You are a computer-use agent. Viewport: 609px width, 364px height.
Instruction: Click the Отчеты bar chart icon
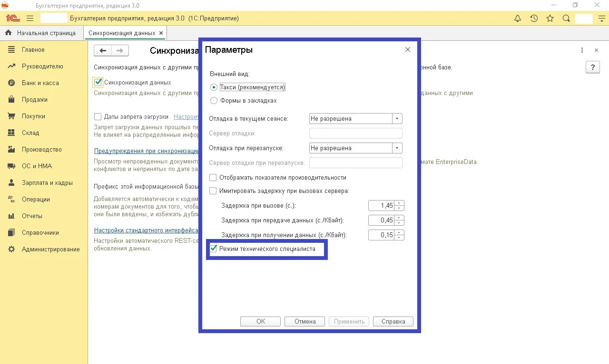coord(12,216)
